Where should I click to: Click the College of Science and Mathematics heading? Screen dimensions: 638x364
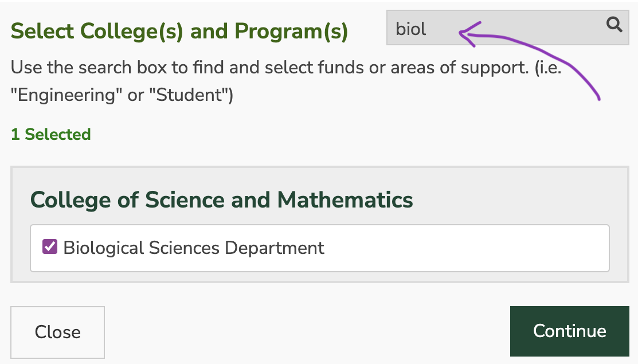click(x=221, y=200)
